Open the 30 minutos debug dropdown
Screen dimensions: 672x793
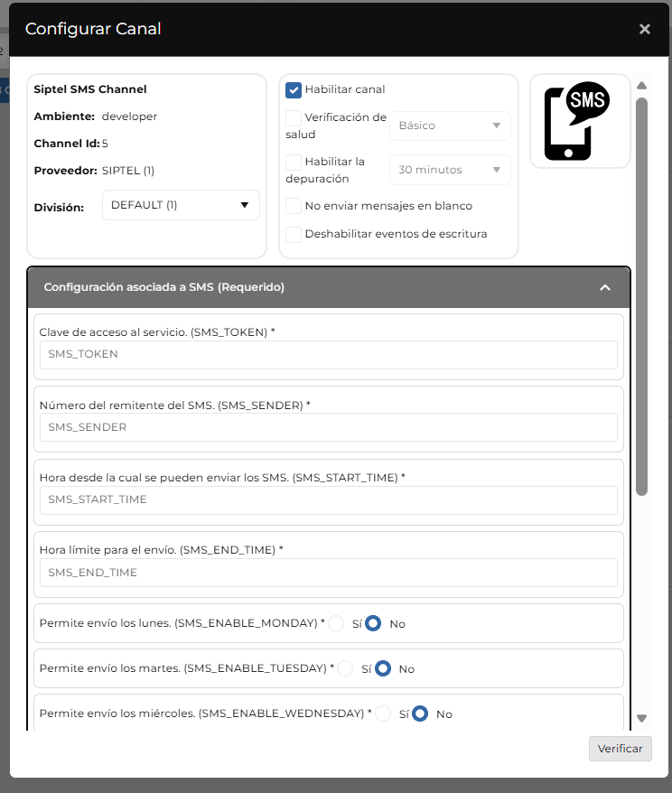point(450,170)
